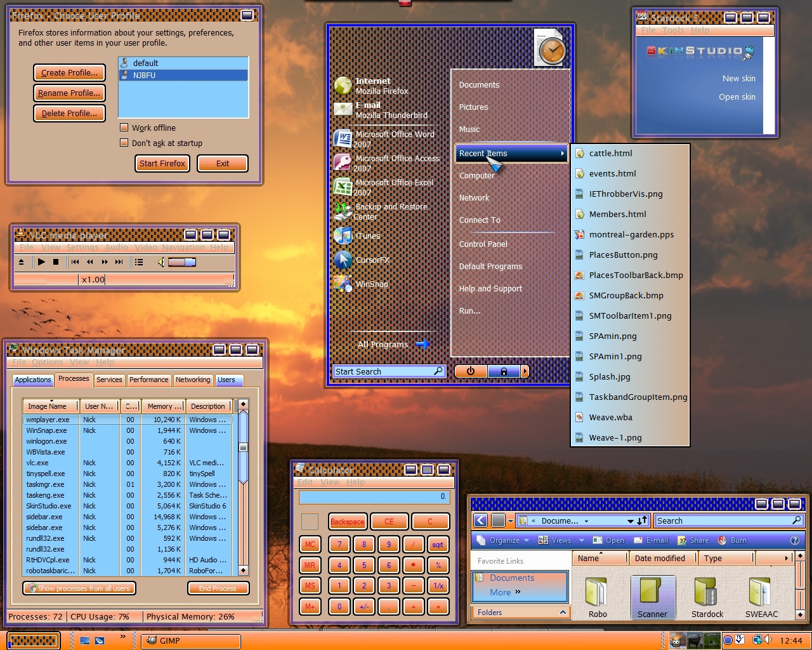Click Burn in Explorer toolbar
812x650 pixels.
click(x=732, y=540)
